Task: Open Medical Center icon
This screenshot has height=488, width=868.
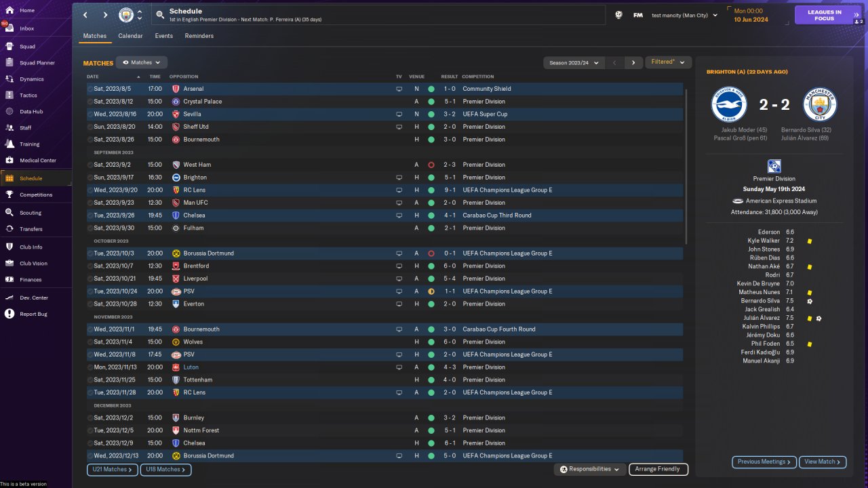Action: click(9, 161)
